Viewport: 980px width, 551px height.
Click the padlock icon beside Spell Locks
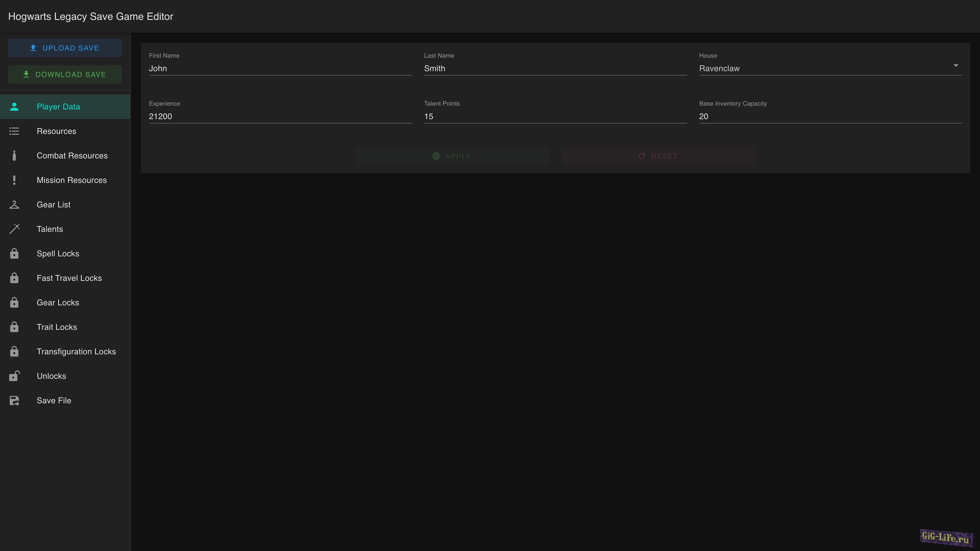pos(14,254)
